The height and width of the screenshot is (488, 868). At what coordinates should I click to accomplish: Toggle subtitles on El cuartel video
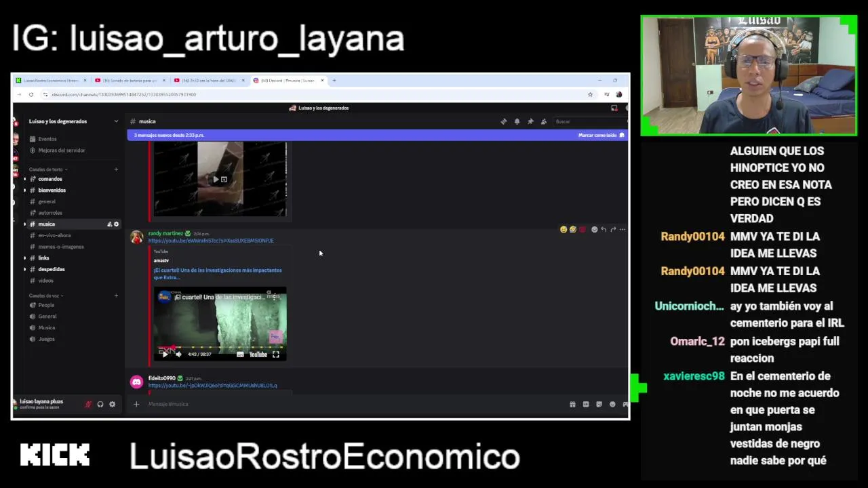(240, 354)
